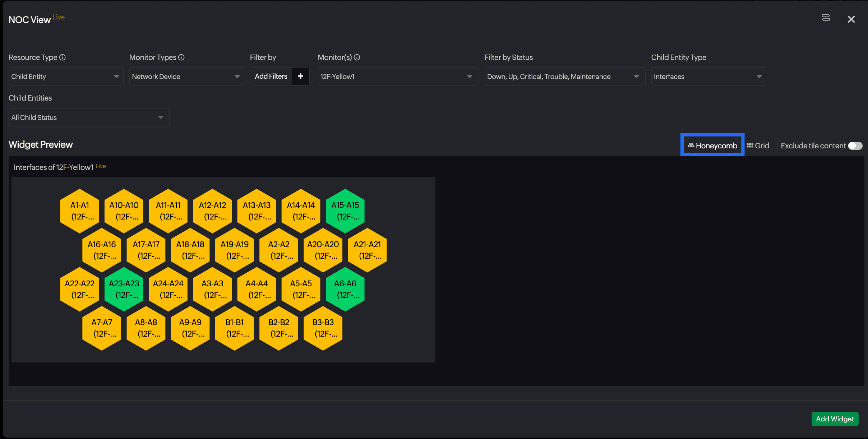Viewport: 868px width, 439px height.
Task: Enable the Exclude tile content toggle
Action: click(x=855, y=146)
